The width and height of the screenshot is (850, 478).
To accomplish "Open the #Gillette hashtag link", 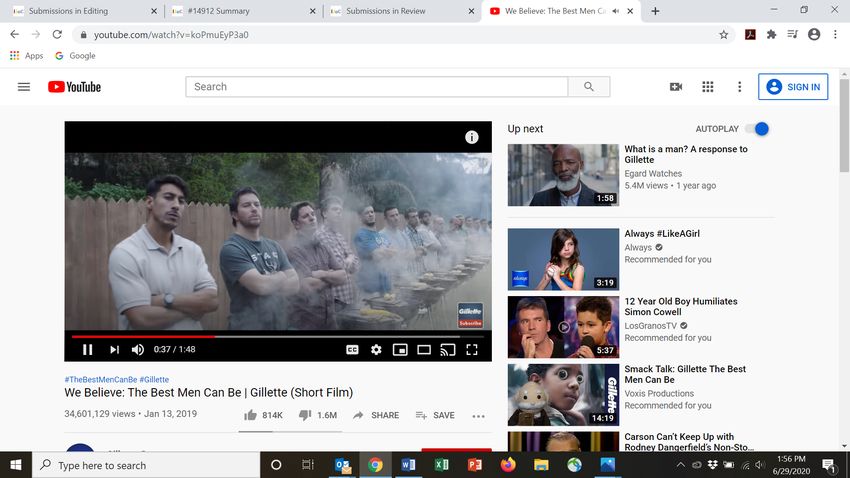I will point(154,379).
